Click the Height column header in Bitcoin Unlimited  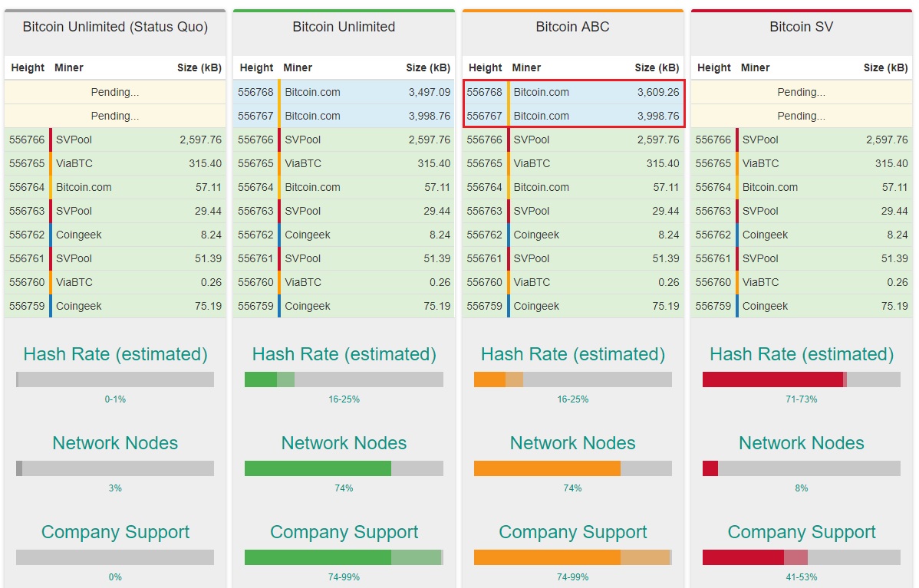pos(255,67)
